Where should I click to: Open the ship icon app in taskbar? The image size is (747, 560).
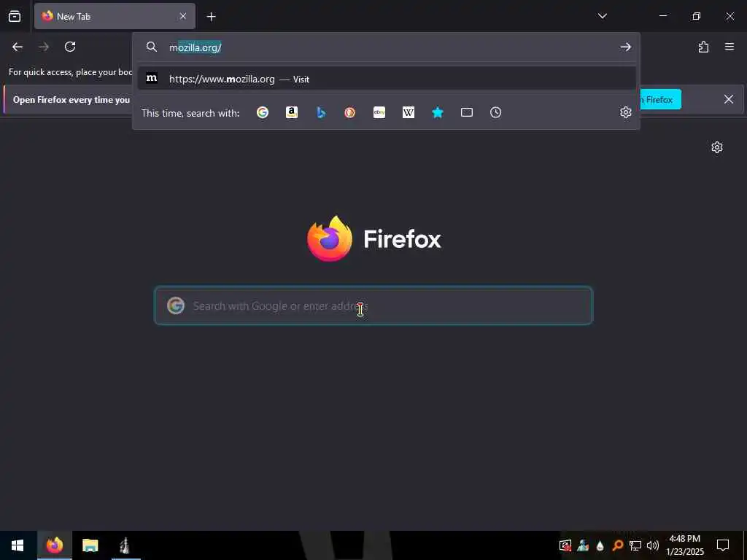[125, 545]
